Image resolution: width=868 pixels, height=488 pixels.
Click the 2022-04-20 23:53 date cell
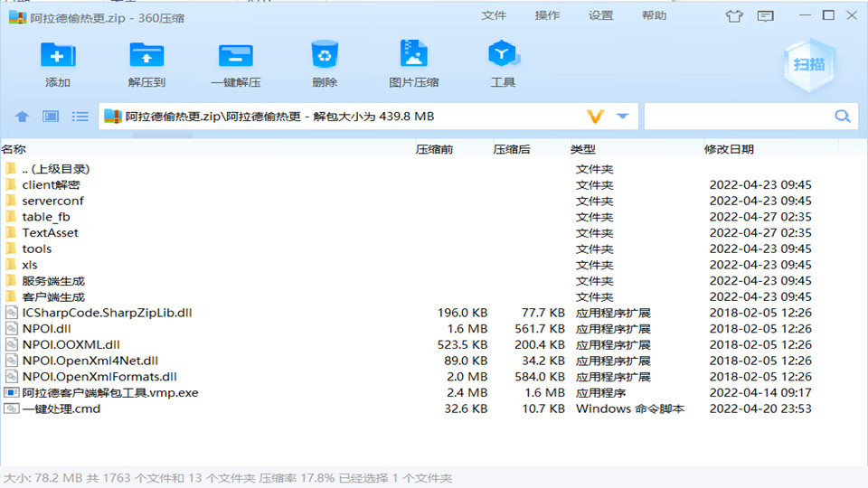[x=760, y=408]
